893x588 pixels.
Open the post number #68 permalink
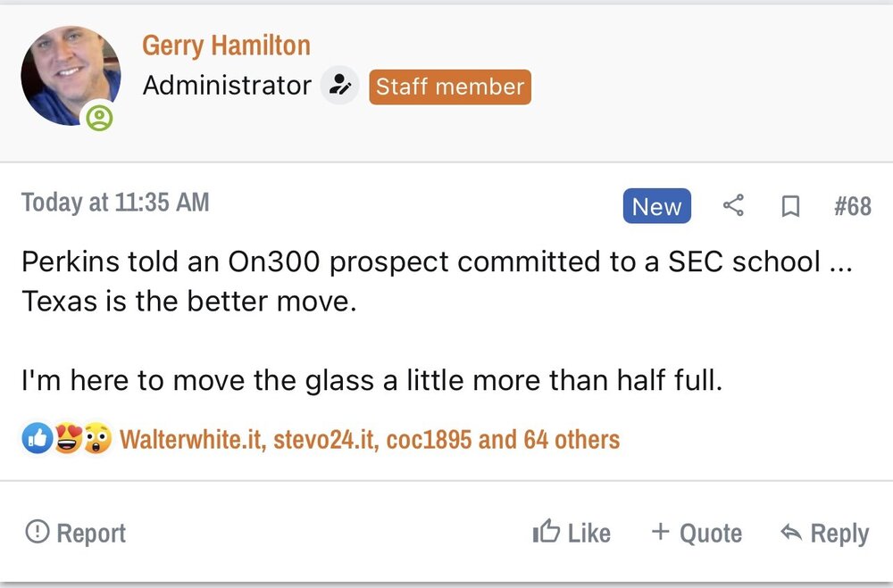tap(852, 206)
